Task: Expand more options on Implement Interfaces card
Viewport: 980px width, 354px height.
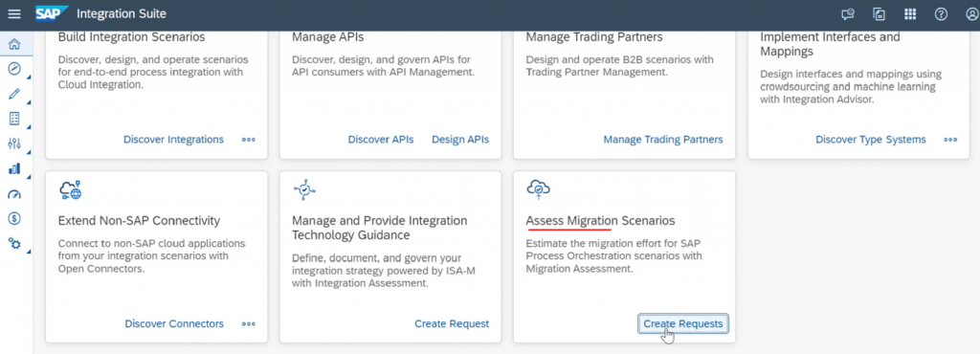Action: click(x=950, y=140)
